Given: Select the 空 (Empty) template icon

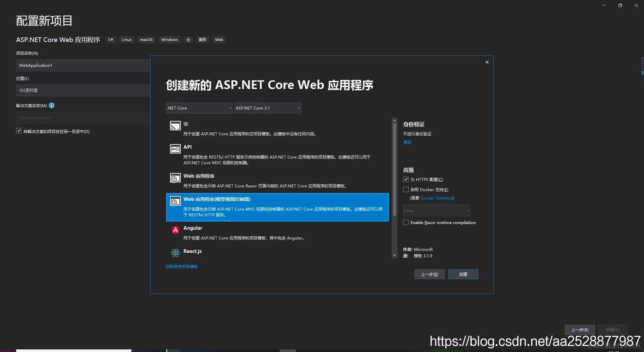Looking at the screenshot, I should 175,126.
